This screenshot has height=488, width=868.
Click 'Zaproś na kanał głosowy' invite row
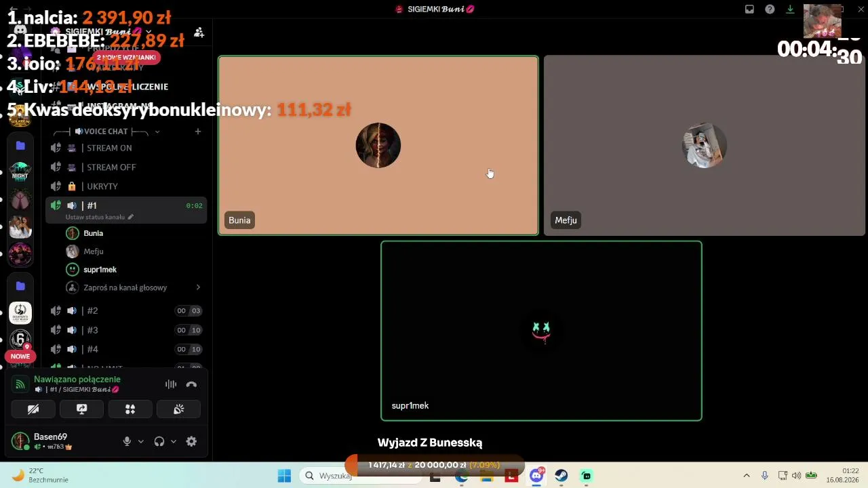click(x=134, y=287)
